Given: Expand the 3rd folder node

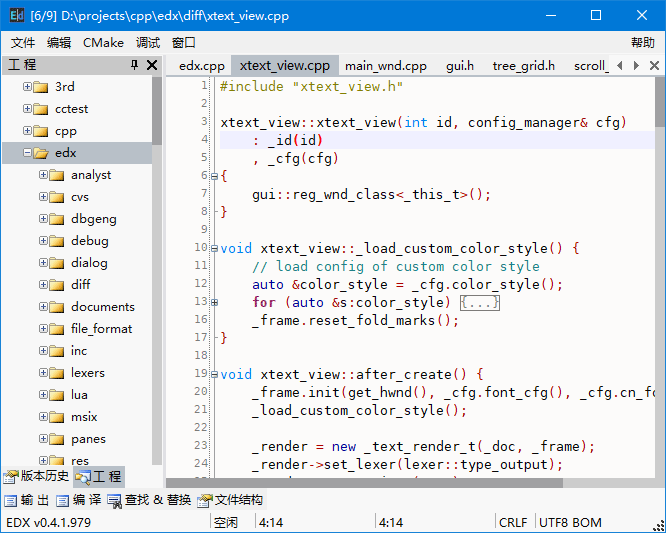Looking at the screenshot, I should pos(27,87).
